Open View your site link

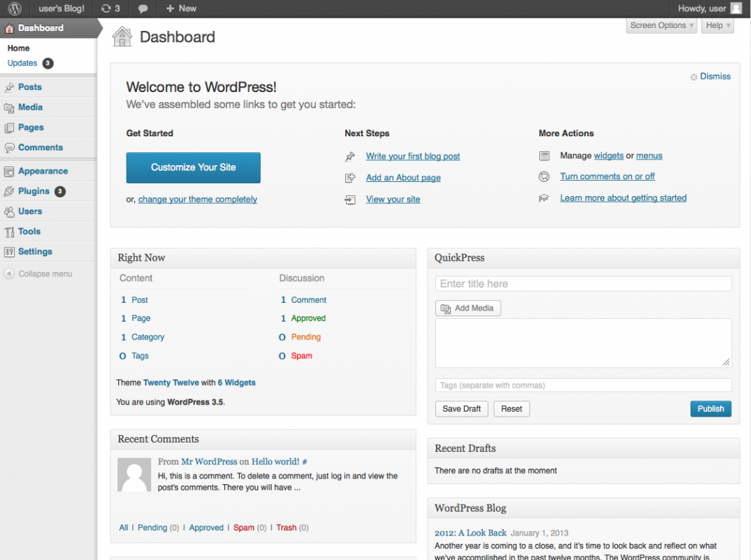click(x=393, y=199)
